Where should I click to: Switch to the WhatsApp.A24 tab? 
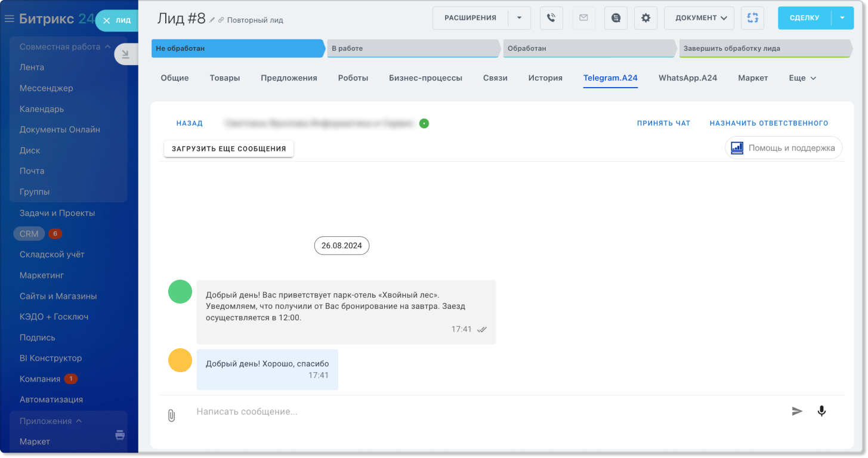click(x=687, y=78)
